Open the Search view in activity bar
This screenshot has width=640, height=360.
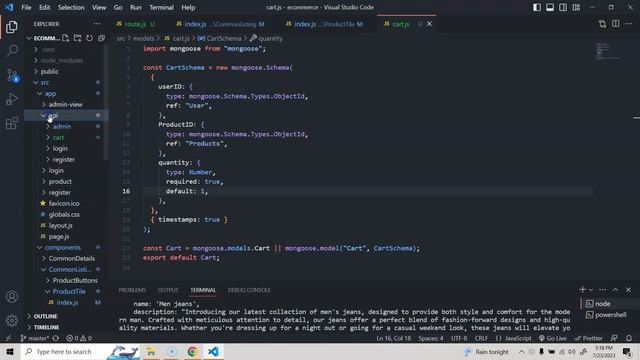coord(12,51)
